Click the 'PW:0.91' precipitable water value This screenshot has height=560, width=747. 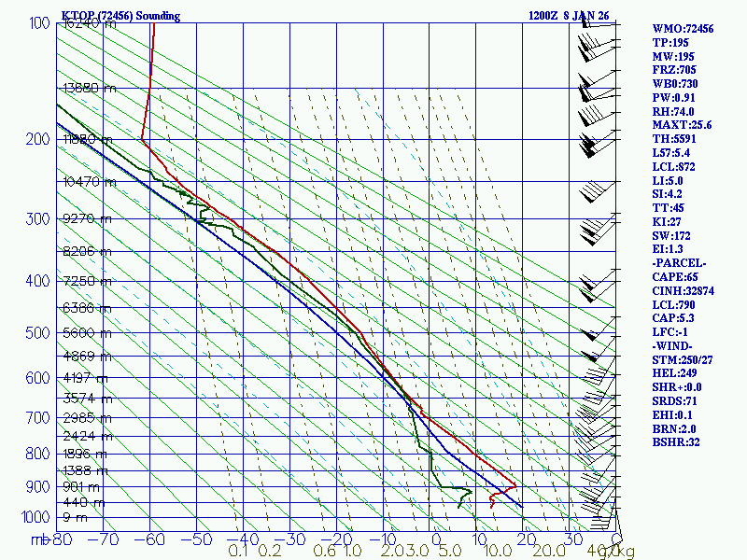click(673, 98)
